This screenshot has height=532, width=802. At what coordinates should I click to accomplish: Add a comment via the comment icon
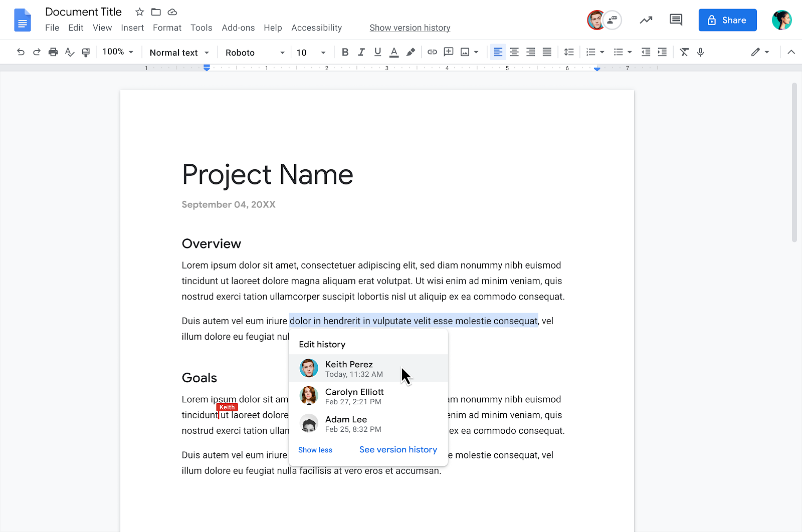click(448, 52)
